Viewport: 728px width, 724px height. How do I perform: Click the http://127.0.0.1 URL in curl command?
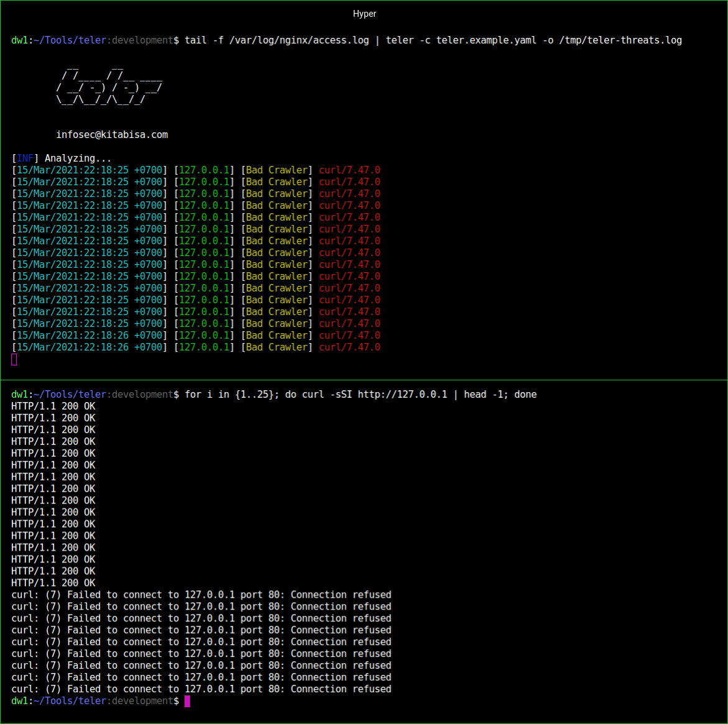point(402,395)
